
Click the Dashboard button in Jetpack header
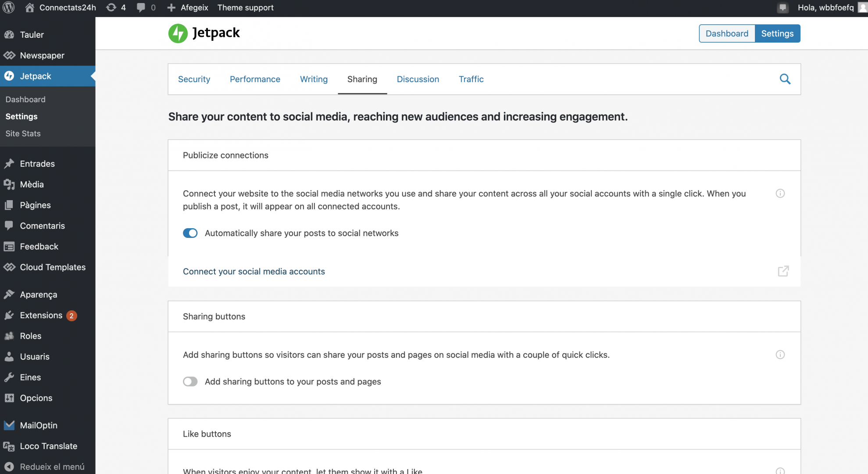[727, 33]
